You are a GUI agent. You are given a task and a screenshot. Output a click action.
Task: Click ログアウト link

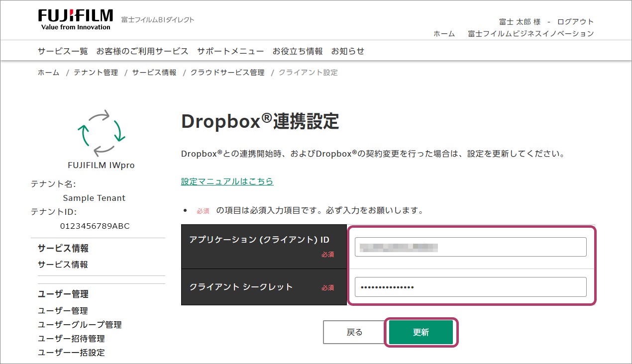[x=576, y=22]
